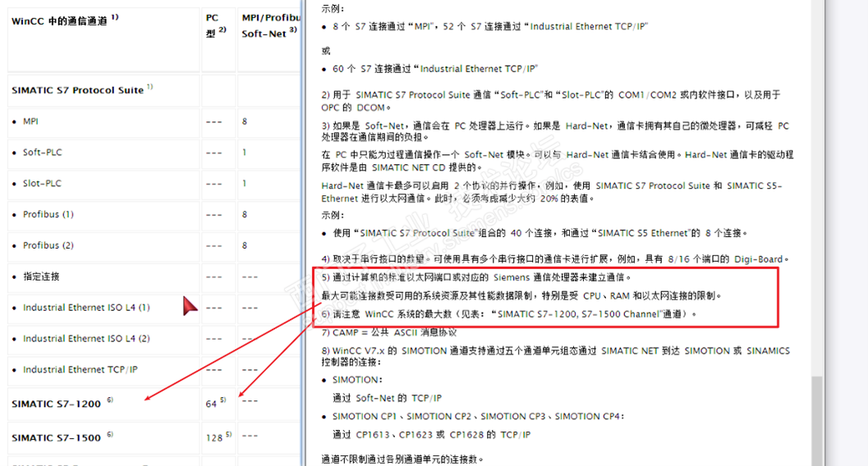Click the value "64" in the S7-1200 row

[x=211, y=404]
